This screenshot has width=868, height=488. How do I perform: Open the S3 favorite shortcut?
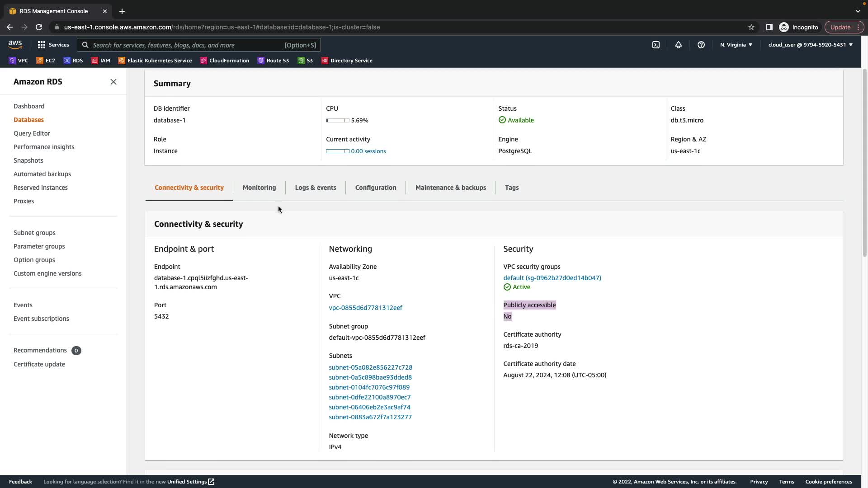tap(305, 61)
